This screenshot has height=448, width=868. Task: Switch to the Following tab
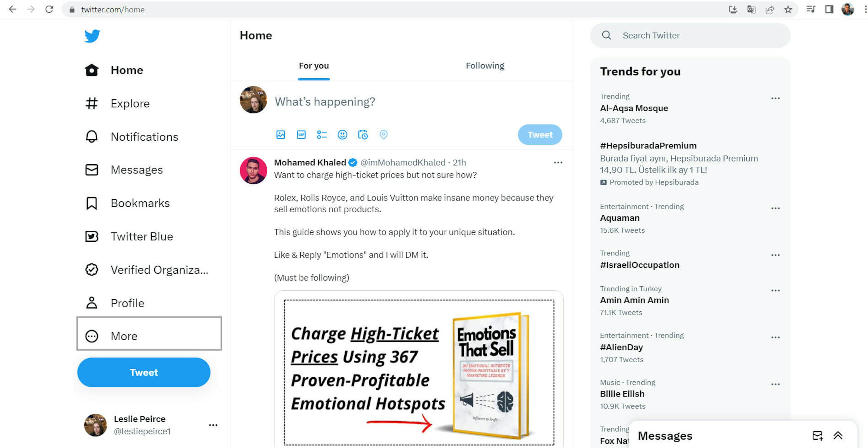tap(484, 65)
